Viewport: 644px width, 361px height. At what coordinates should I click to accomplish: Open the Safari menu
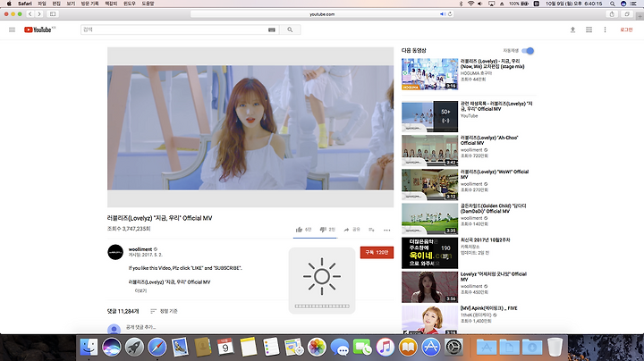coord(25,4)
